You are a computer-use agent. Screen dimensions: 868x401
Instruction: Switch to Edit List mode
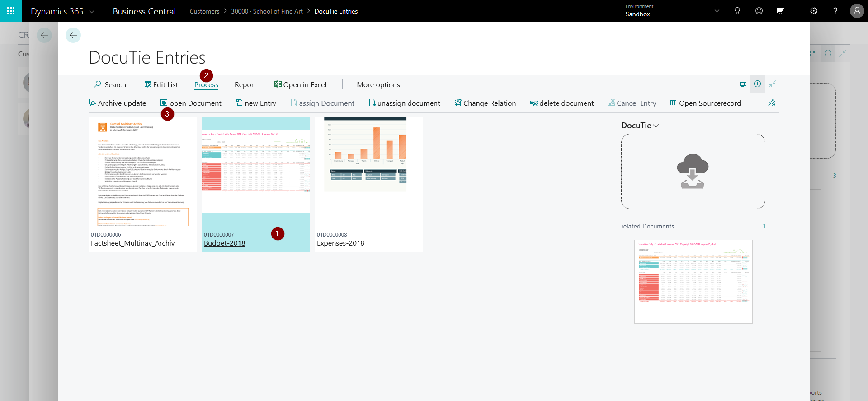(x=161, y=84)
